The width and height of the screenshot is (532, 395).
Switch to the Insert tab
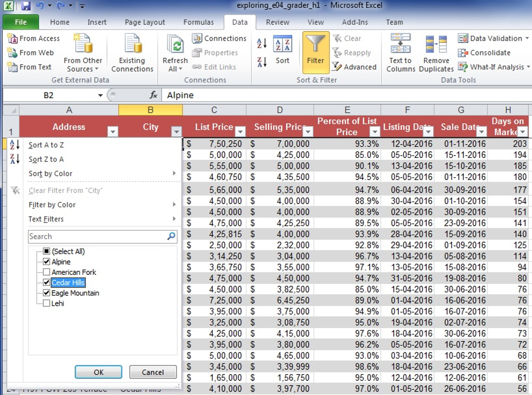click(97, 22)
